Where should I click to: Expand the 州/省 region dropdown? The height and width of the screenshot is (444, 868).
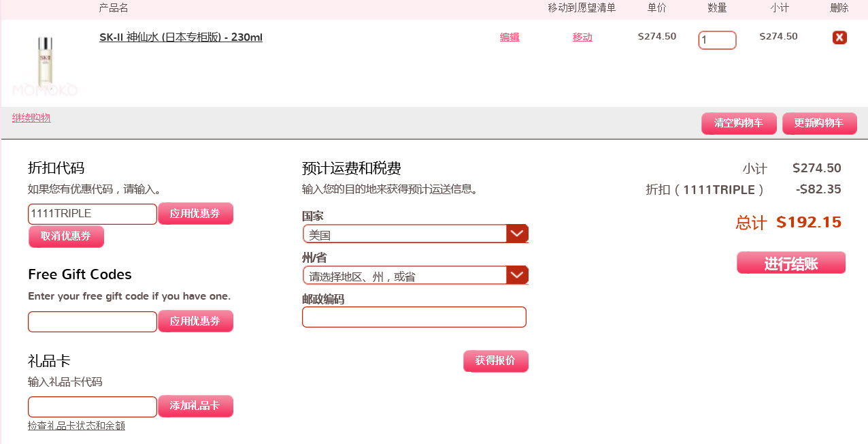coord(416,275)
